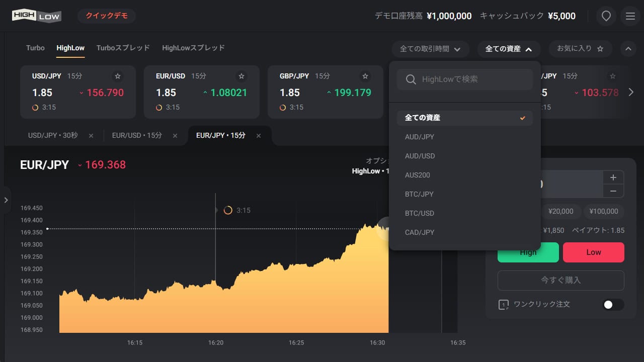Open GBP/JPY 15分 asset card

(326, 92)
